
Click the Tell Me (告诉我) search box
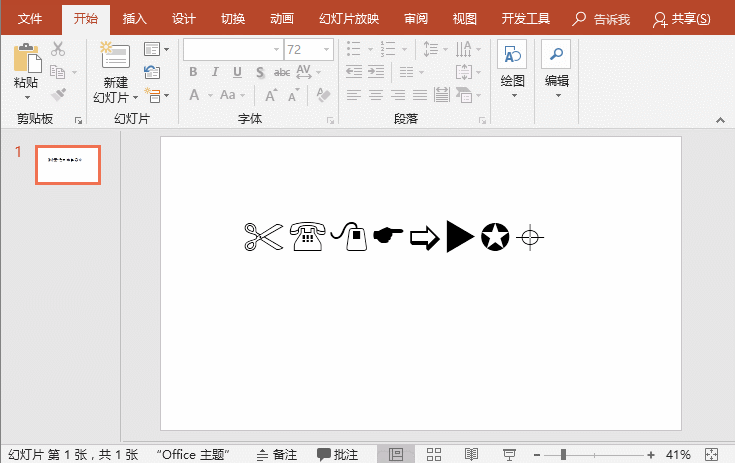pos(601,19)
